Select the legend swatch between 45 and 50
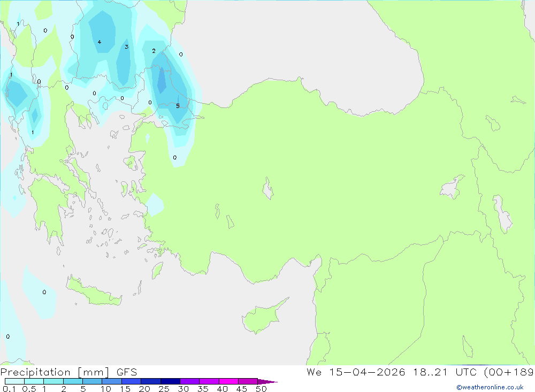 [248, 381]
